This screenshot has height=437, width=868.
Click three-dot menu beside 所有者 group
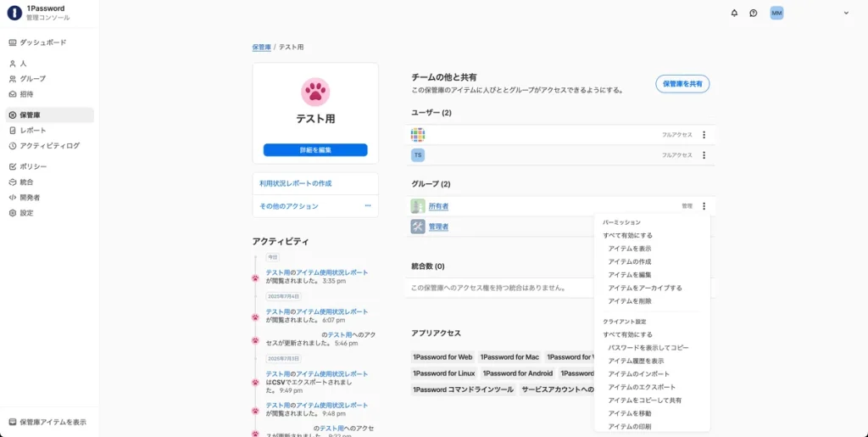[x=704, y=206]
